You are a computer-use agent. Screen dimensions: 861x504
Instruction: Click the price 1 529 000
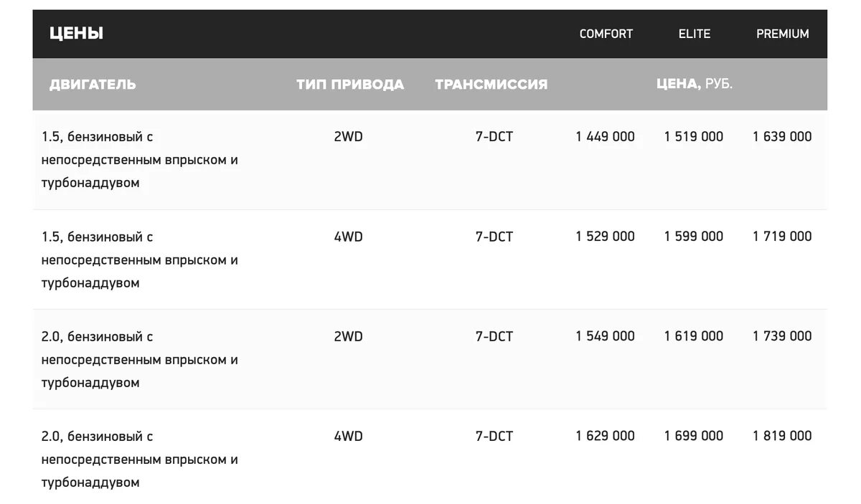(606, 236)
